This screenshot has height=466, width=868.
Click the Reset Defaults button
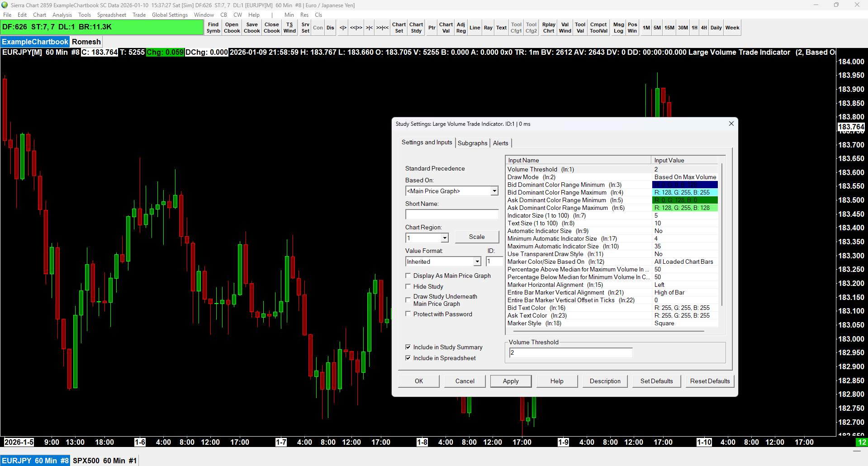pos(710,381)
